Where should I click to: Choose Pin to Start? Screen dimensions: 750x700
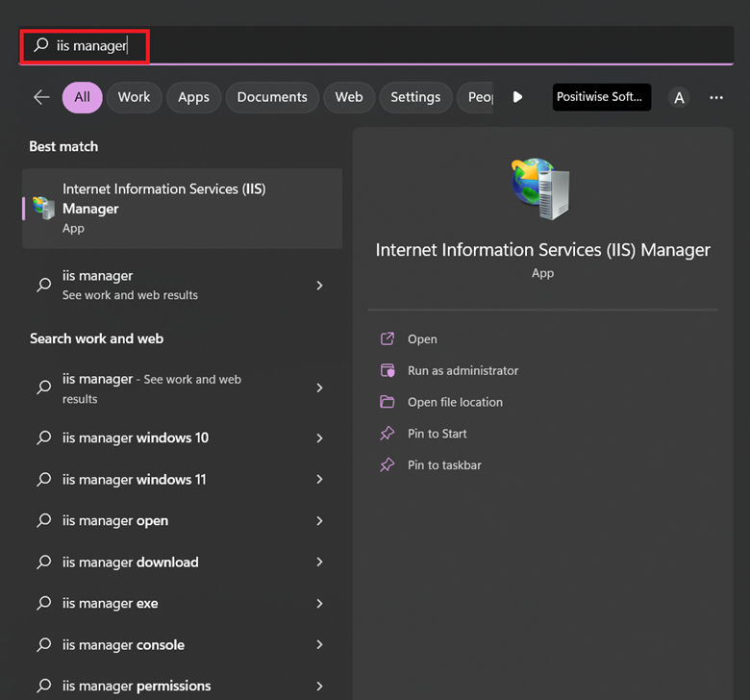coord(437,434)
